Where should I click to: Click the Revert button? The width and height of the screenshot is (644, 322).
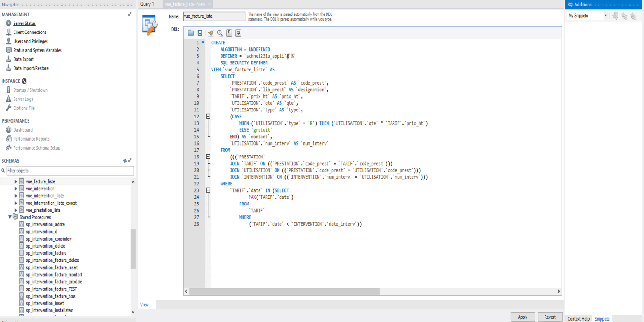(550, 317)
